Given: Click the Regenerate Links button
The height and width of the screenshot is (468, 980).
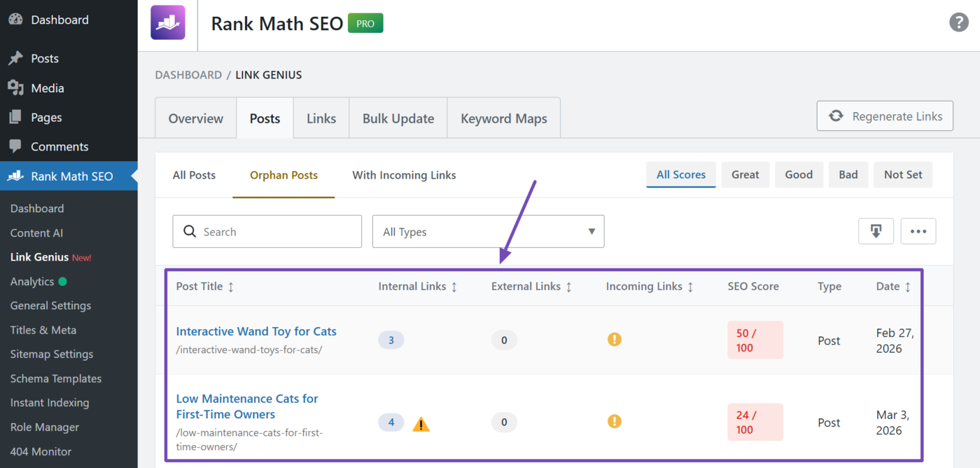Looking at the screenshot, I should click(885, 116).
